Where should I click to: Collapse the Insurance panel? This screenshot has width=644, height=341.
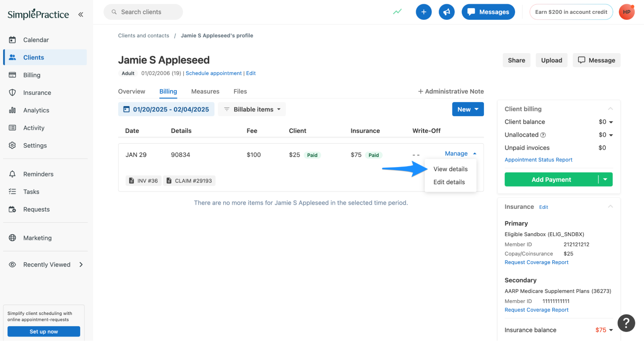coord(610,207)
